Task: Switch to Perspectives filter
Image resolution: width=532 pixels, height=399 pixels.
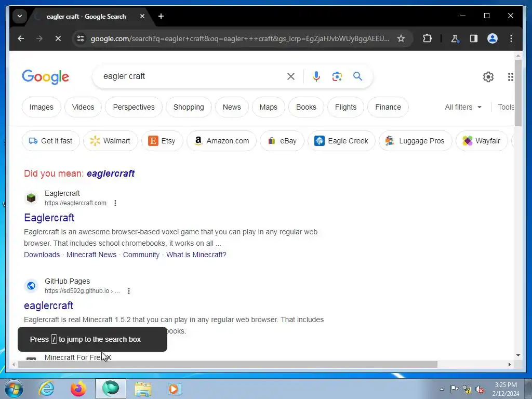Action: [134, 107]
